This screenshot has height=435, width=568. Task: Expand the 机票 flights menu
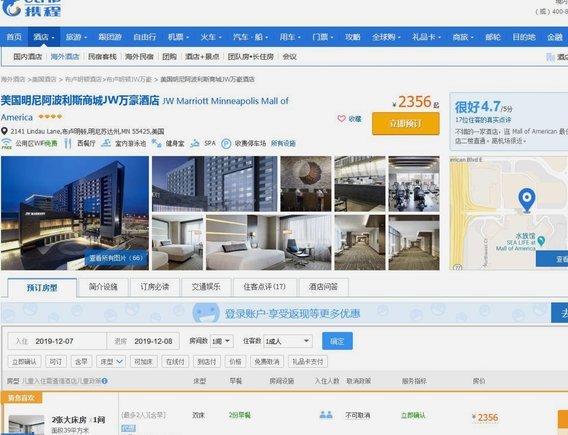coord(179,37)
